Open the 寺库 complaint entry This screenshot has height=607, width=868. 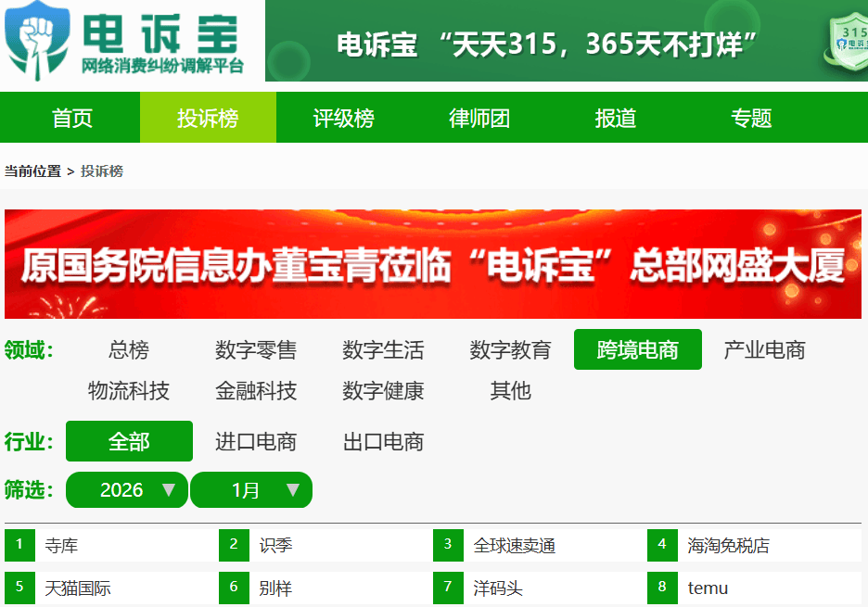(x=61, y=546)
